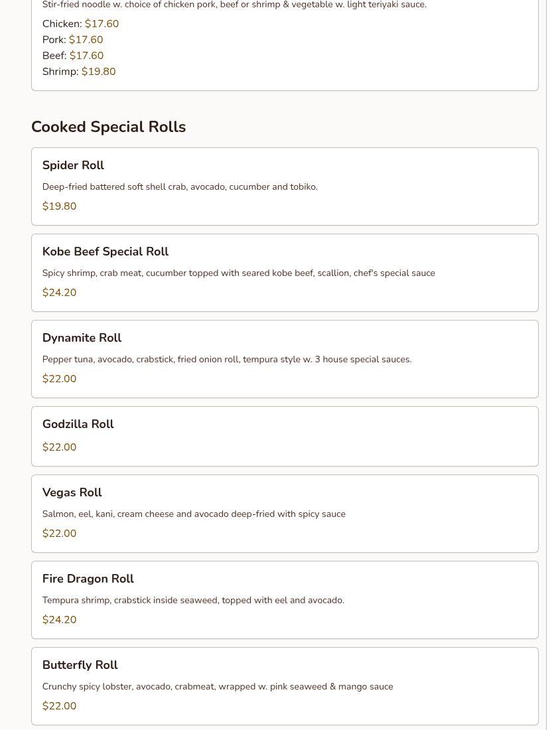Select the Kobe Beef Special Roll title
Image resolution: width=560 pixels, height=730 pixels.
coord(105,252)
